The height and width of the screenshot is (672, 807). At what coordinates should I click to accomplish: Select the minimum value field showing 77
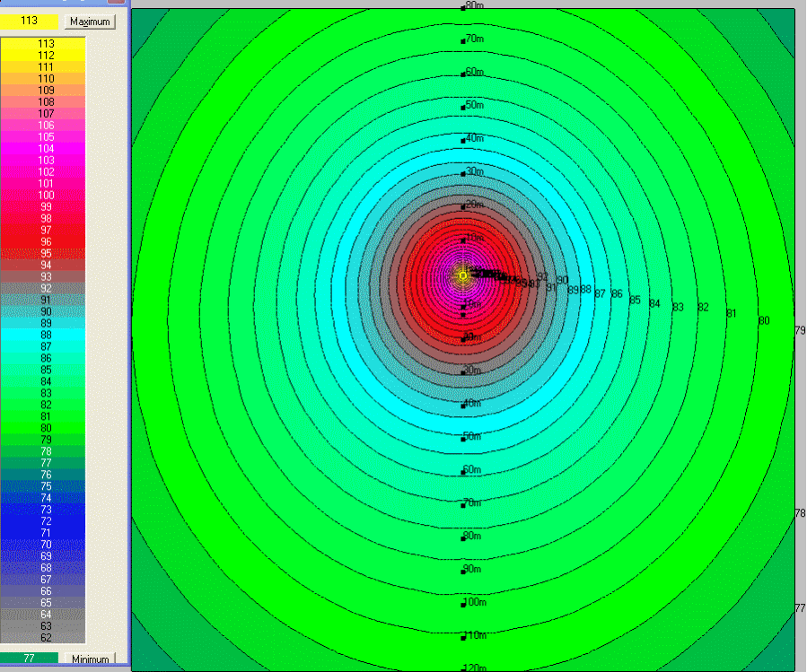(29, 659)
